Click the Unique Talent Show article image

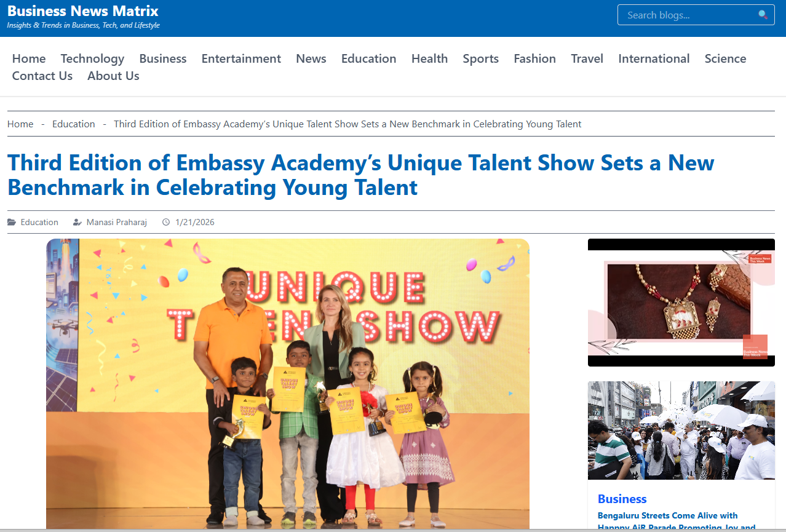(x=288, y=381)
